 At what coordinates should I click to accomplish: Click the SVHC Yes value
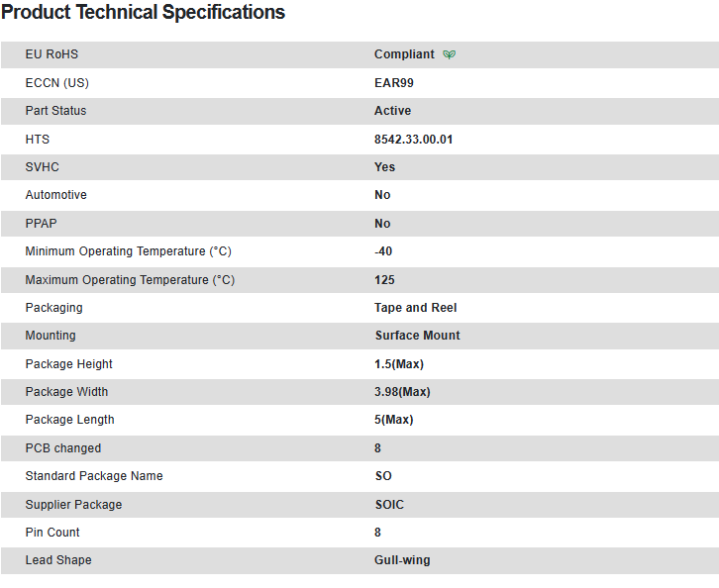pos(384,167)
